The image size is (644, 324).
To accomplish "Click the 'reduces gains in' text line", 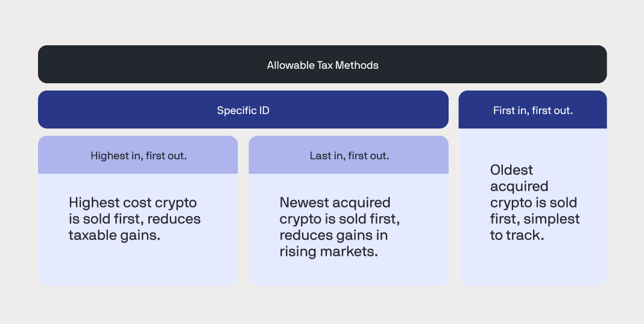I will click(333, 235).
